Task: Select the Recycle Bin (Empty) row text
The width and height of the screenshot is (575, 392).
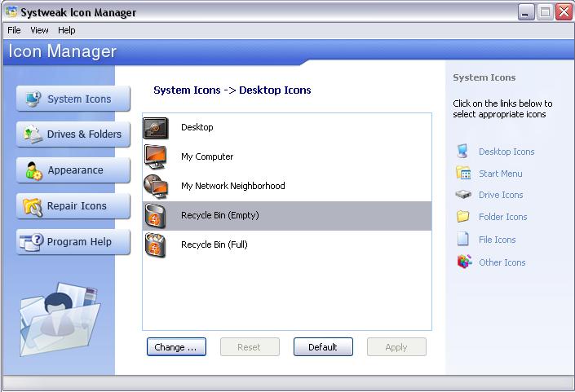Action: coord(220,215)
